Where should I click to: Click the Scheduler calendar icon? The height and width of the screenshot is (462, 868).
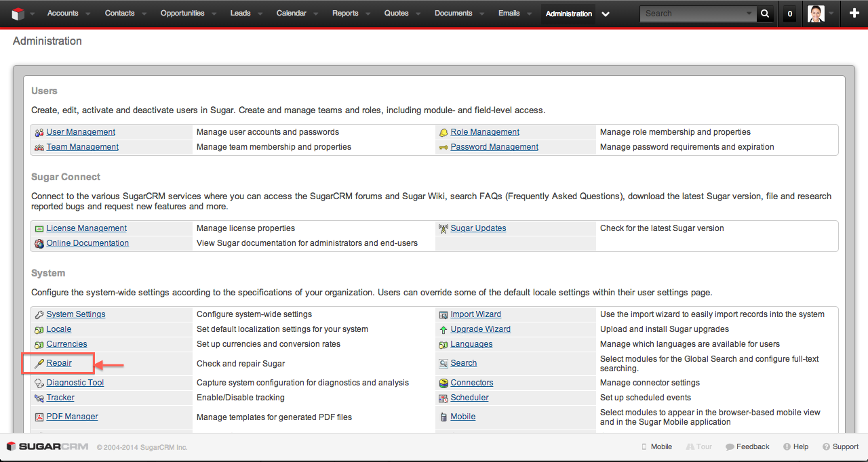coord(443,398)
